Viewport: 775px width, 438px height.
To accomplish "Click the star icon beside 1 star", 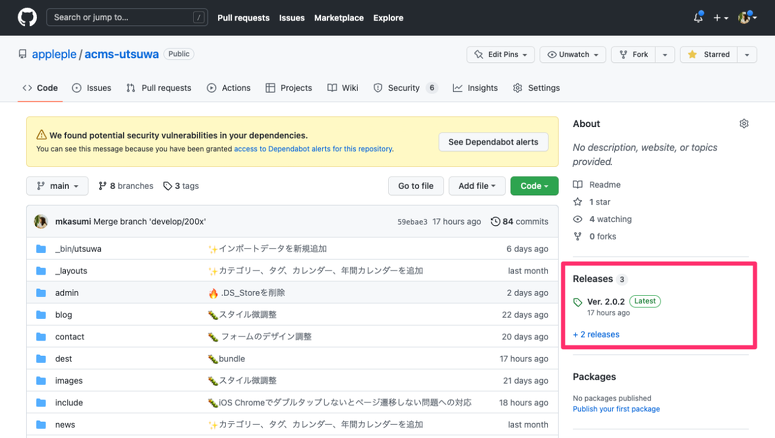I will coord(577,202).
